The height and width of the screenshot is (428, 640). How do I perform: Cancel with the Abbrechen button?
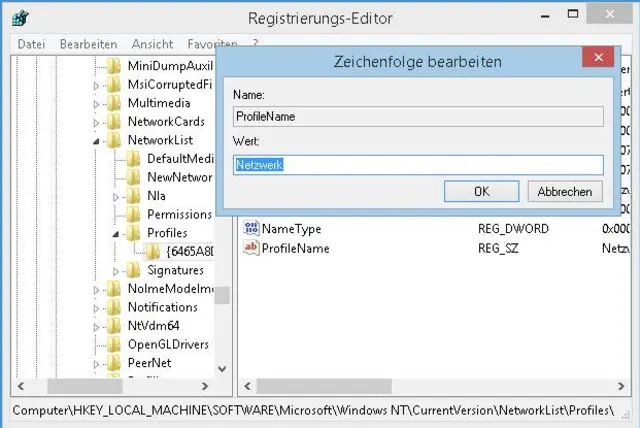565,191
